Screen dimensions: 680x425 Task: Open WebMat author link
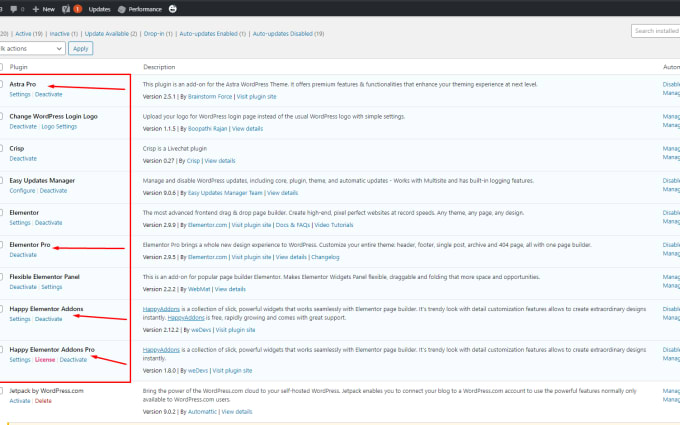(x=199, y=289)
